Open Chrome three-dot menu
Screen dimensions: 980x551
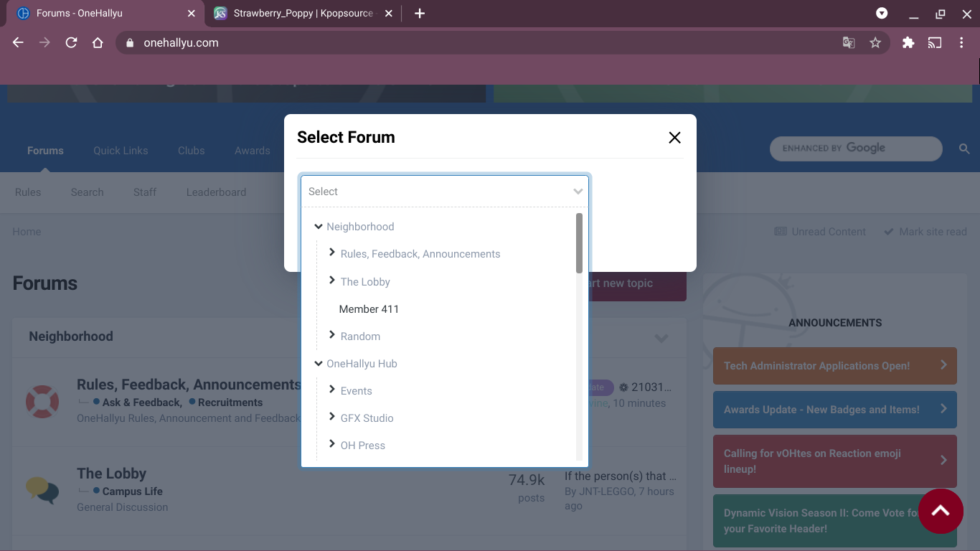[961, 43]
